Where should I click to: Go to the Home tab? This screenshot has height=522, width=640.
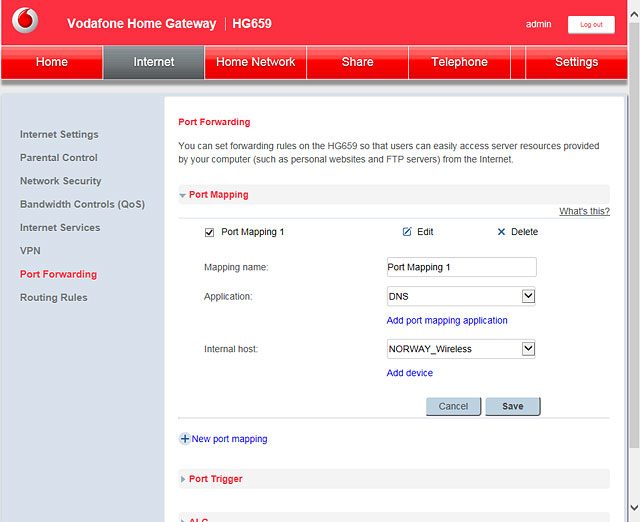tap(52, 62)
